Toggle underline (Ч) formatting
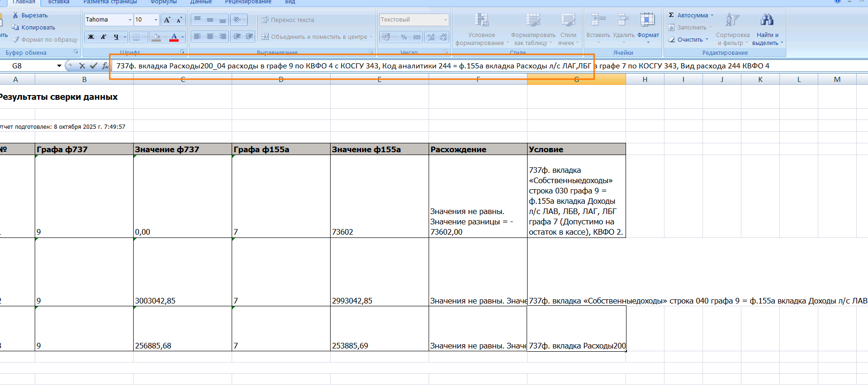Viewport: 868px width, 385px height. (116, 37)
